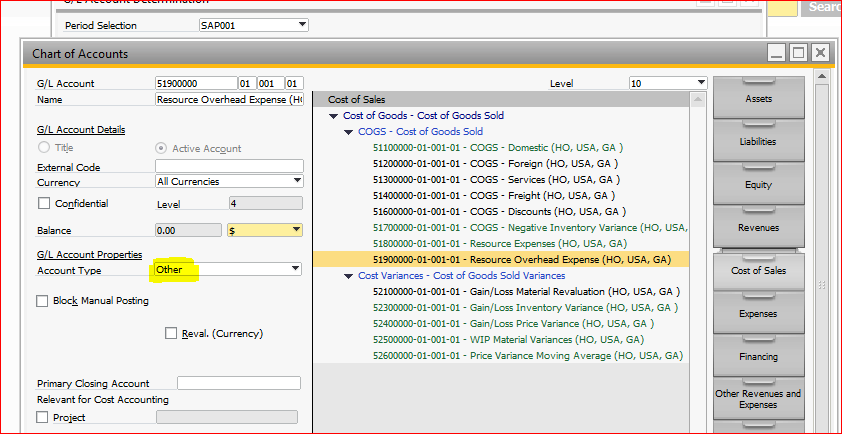Open the yellow balance currency dropdown
This screenshot has height=434, width=842.
pyautogui.click(x=295, y=230)
